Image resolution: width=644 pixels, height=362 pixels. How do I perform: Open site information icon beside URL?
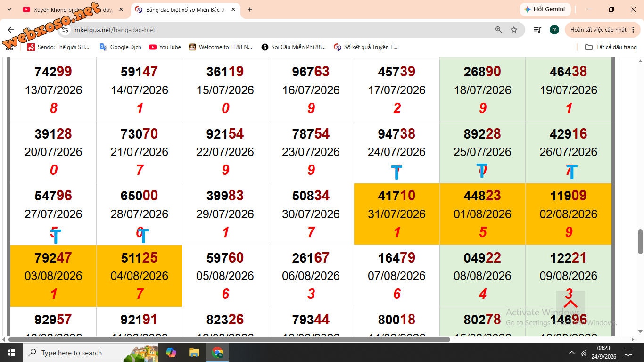[x=66, y=30]
